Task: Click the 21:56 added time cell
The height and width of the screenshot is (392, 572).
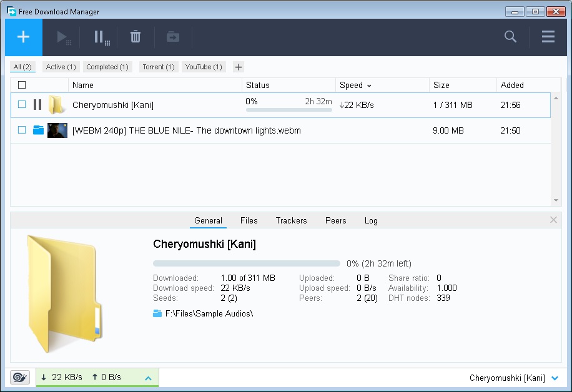Action: pyautogui.click(x=510, y=105)
